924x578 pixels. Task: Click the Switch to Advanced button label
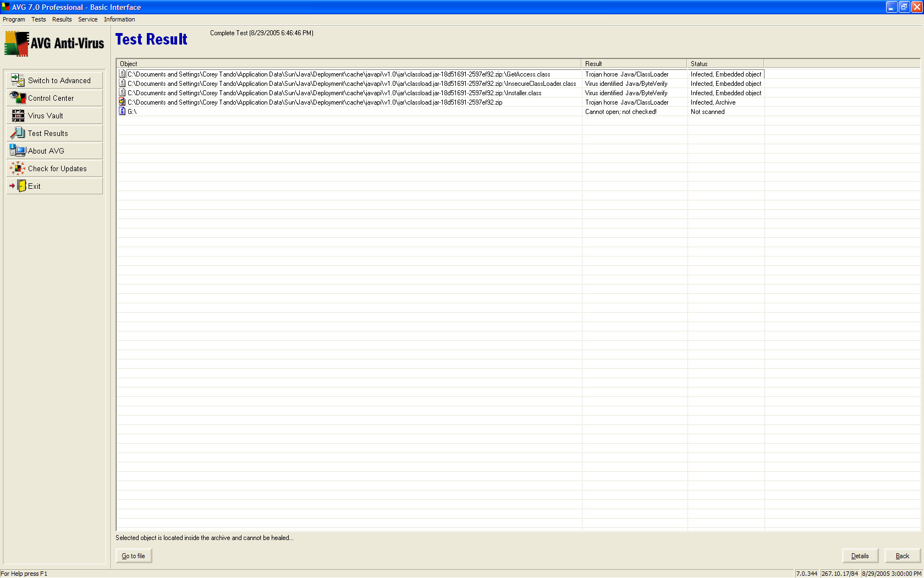[59, 80]
